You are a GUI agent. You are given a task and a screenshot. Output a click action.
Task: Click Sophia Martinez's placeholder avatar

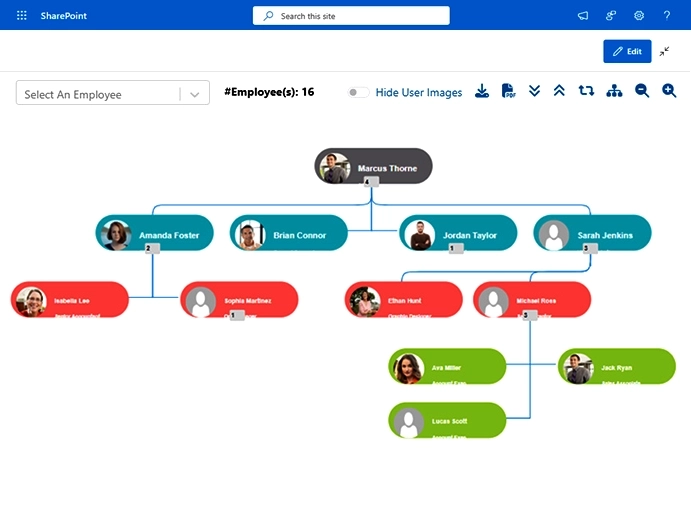tap(201, 302)
